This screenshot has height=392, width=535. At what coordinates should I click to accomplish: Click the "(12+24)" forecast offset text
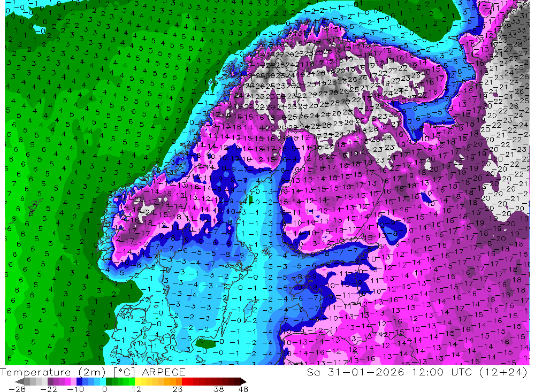click(x=503, y=372)
